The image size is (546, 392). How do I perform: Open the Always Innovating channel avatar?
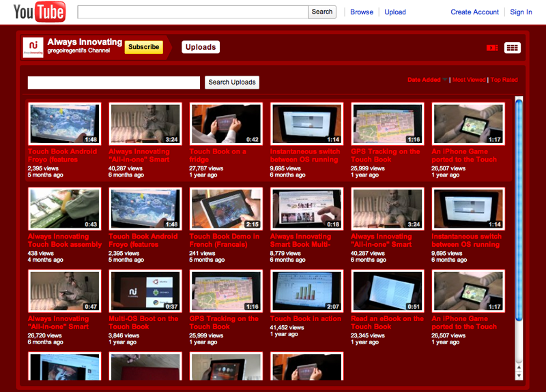(33, 48)
